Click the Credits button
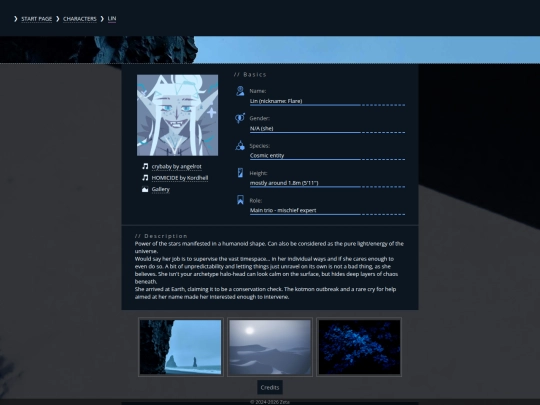Screen dimensions: 540x405 click(x=270, y=387)
